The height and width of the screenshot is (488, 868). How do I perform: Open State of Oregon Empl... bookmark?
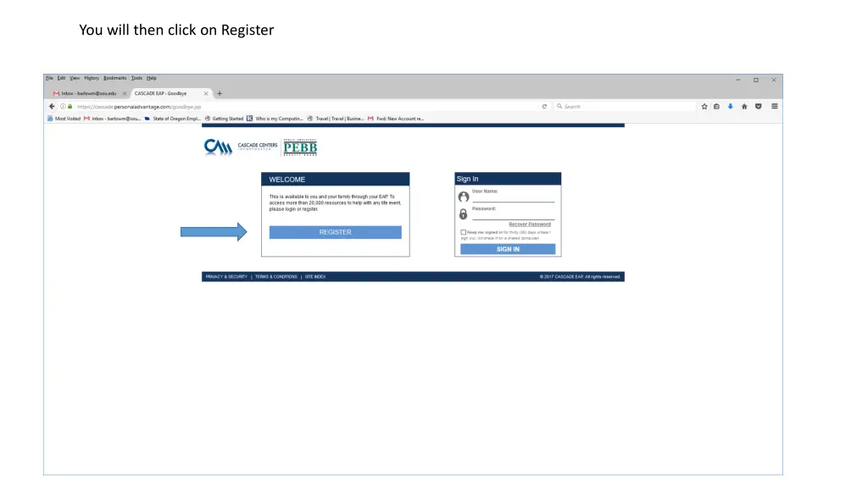click(x=173, y=119)
